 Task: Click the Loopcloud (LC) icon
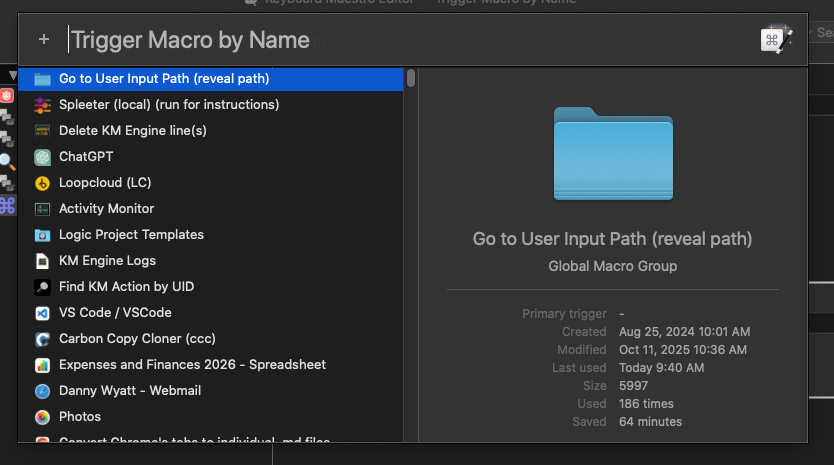(x=42, y=183)
